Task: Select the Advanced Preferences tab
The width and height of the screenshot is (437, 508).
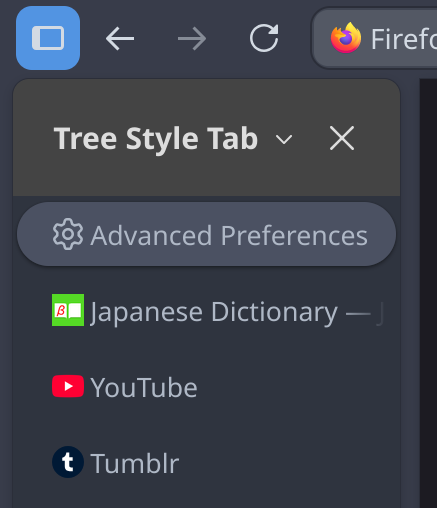Action: pos(206,234)
